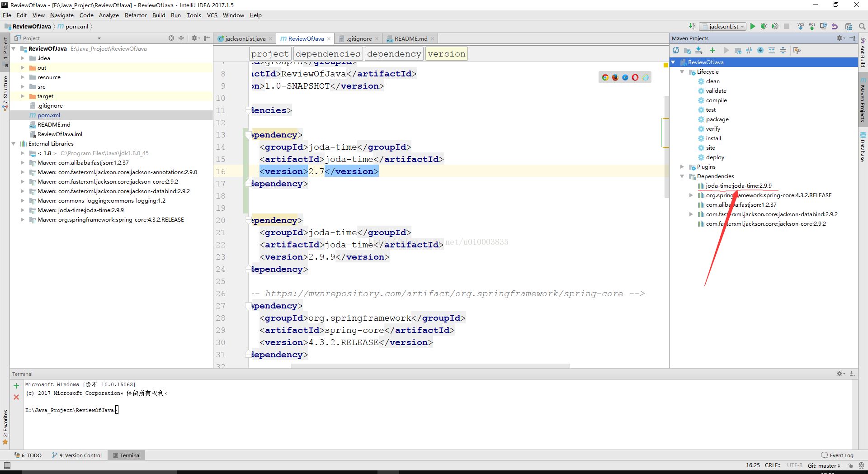
Task: Open Maven settings wrench icon
Action: tap(797, 51)
